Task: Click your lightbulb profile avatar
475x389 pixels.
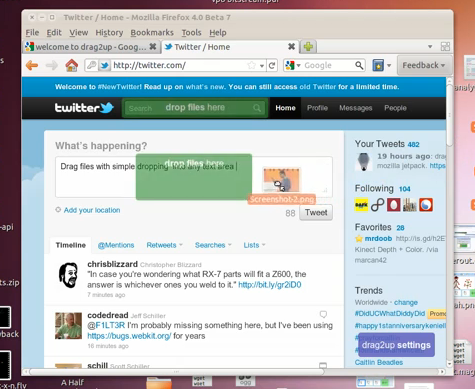Action: point(363,162)
